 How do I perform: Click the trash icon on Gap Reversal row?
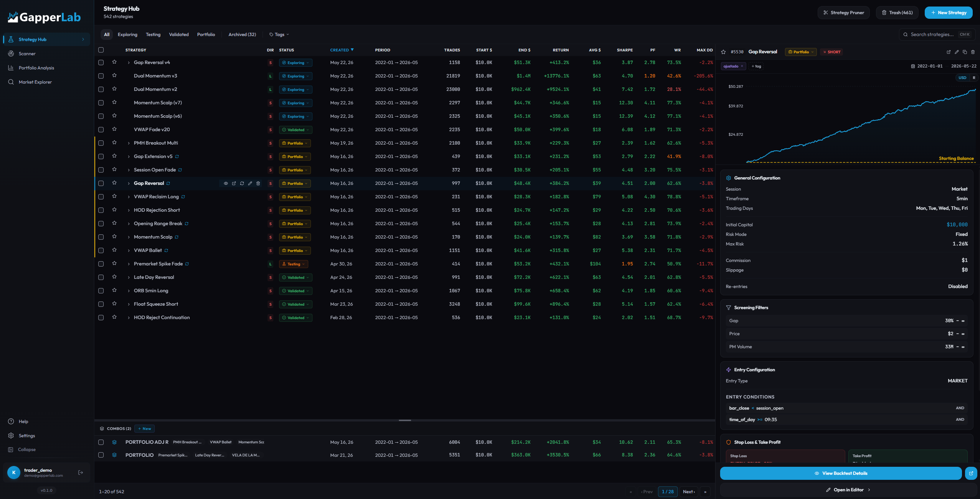258,183
